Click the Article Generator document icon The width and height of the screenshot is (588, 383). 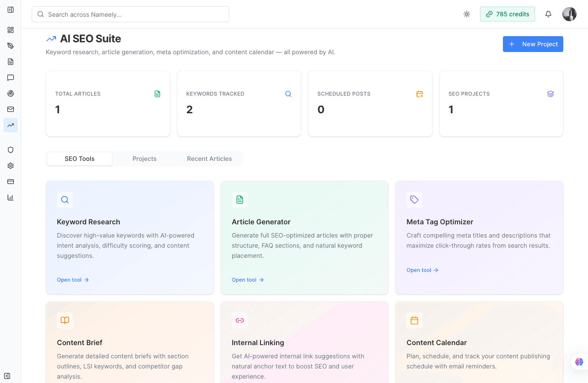[240, 200]
